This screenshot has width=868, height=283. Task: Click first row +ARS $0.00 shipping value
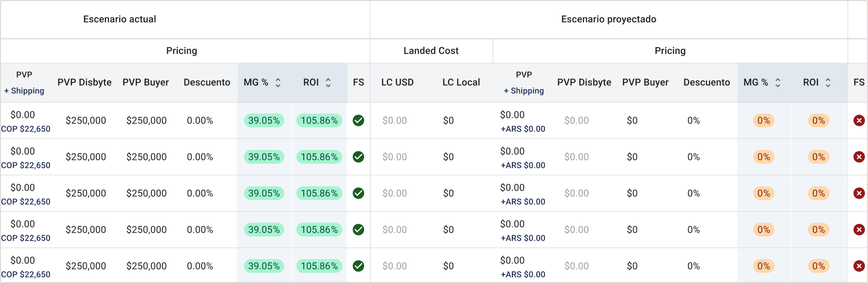coord(523,129)
